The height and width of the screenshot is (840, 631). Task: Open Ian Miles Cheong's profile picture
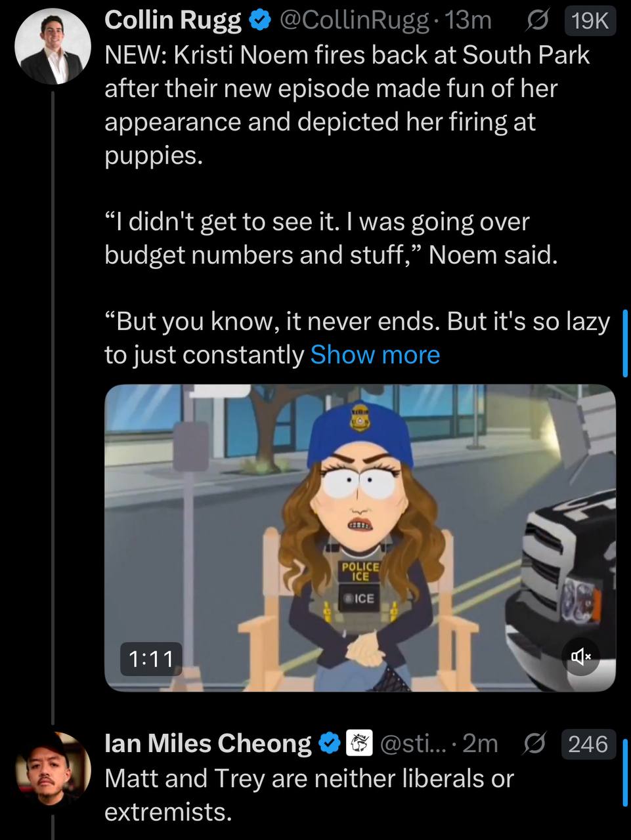coord(53,769)
